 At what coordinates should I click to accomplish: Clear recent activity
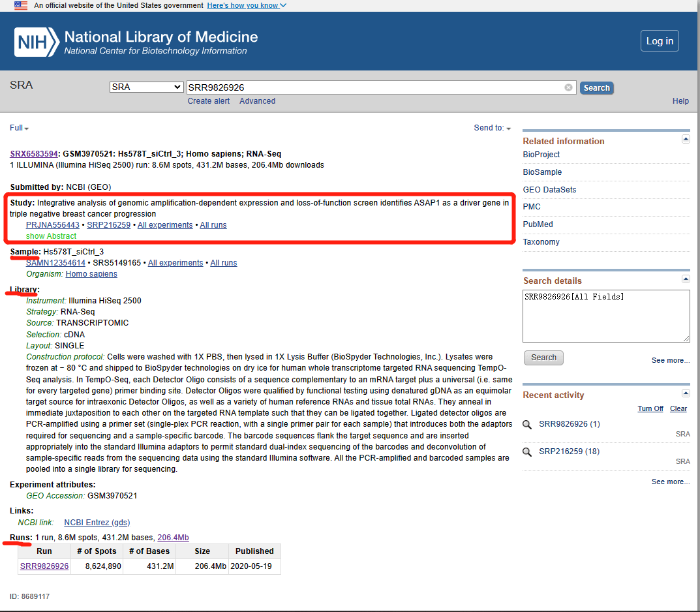click(678, 408)
